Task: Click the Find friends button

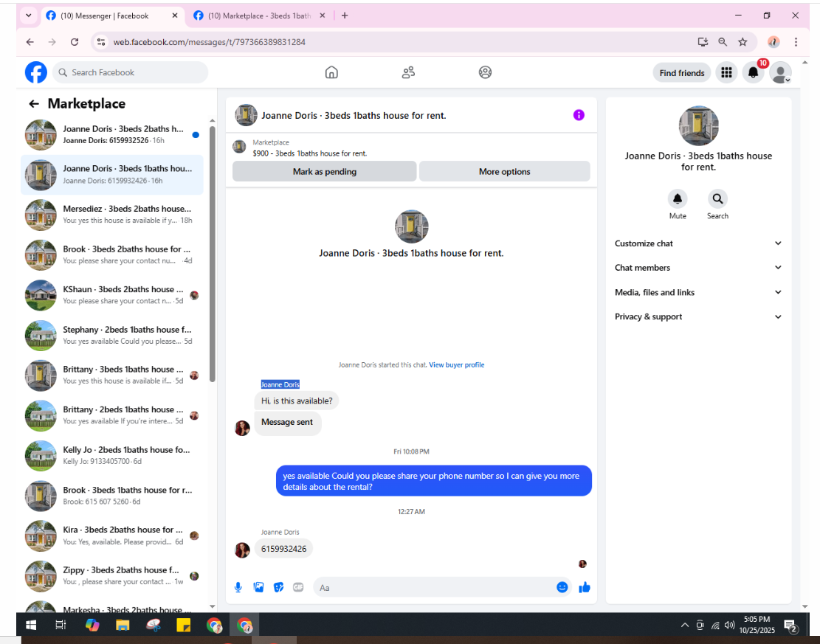Action: (x=682, y=72)
